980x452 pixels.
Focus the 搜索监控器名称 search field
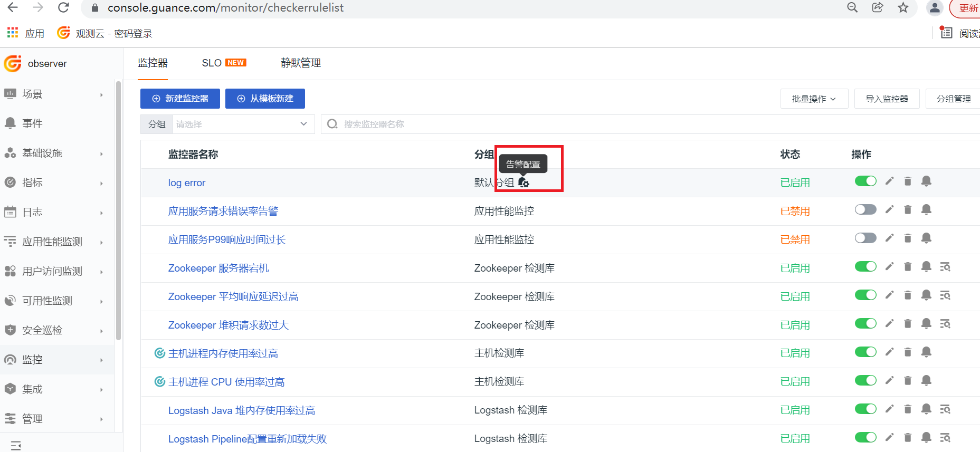click(650, 124)
